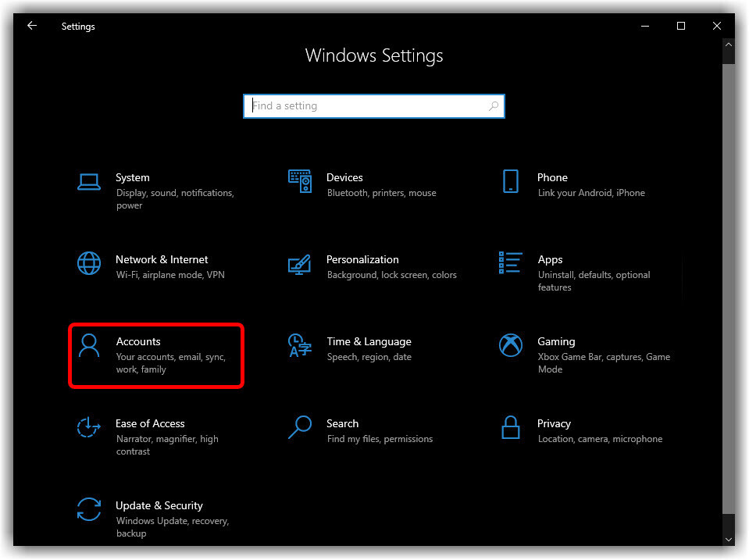Open the Apps list icon
Viewport: 749px width, 560px height.
510,262
